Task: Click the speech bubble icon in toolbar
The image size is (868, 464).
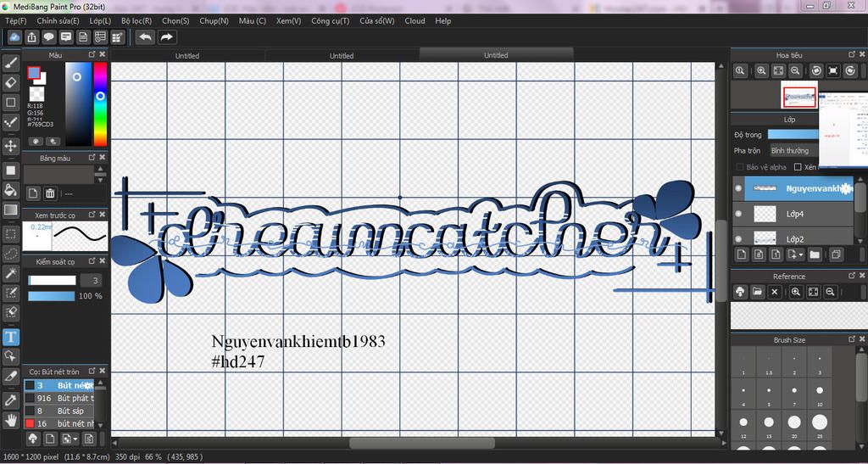Action: pos(49,37)
